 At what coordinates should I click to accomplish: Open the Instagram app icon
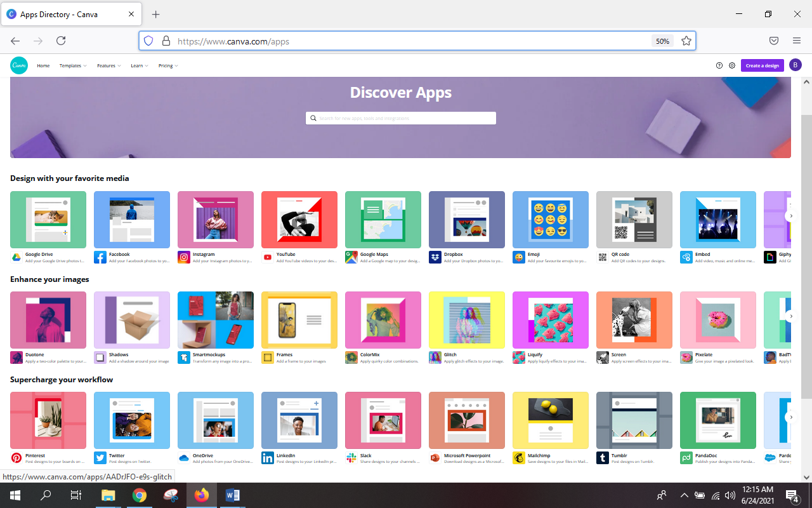pos(184,257)
